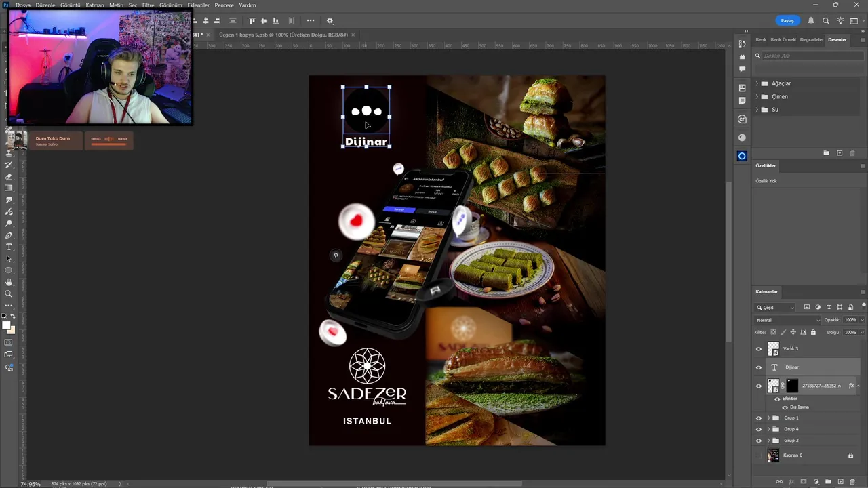Change screen mode icon in toolbar

point(9,355)
